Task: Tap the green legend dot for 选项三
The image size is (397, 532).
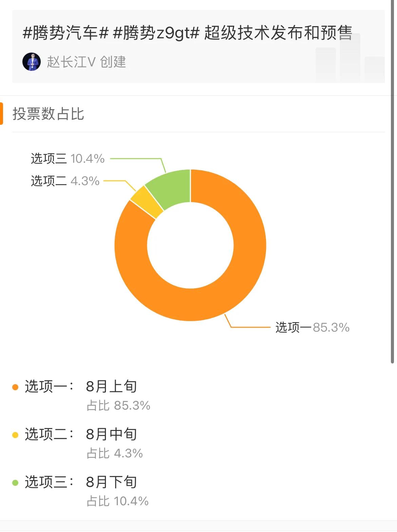Action: point(15,482)
